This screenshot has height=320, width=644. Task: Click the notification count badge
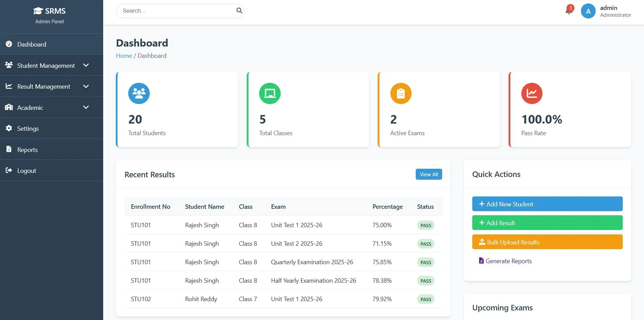pos(571,7)
